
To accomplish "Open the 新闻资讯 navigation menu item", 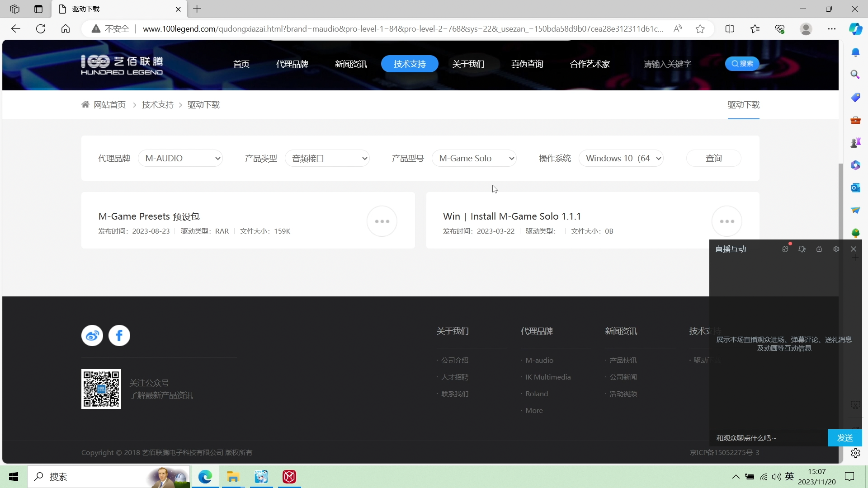I will pyautogui.click(x=351, y=64).
